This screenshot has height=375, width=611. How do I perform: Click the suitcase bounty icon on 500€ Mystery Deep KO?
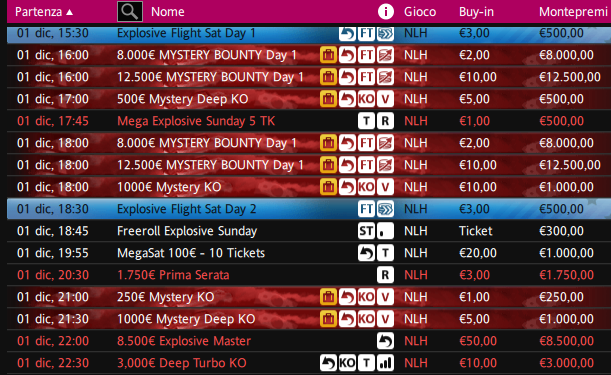(x=328, y=99)
